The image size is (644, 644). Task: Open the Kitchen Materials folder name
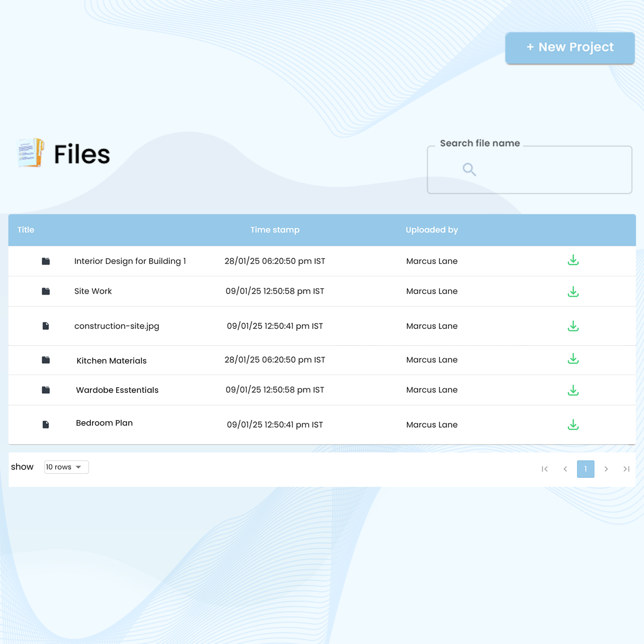pyautogui.click(x=111, y=361)
